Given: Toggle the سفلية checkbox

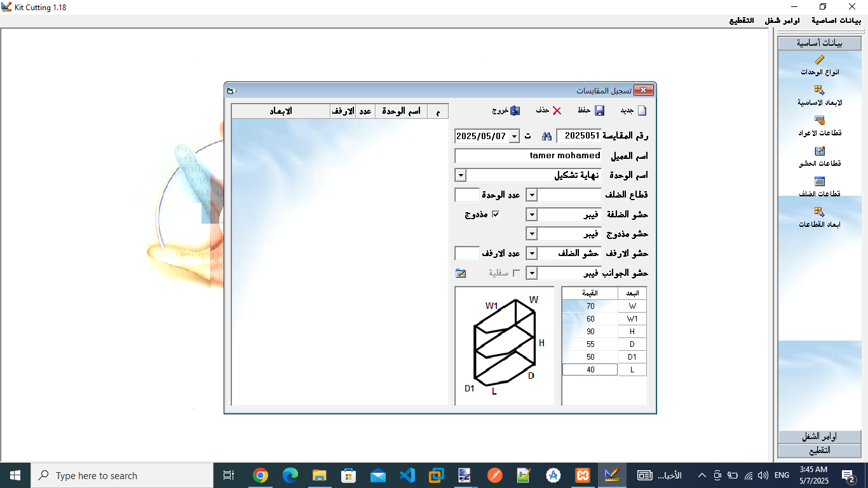Looking at the screenshot, I should click(x=516, y=273).
